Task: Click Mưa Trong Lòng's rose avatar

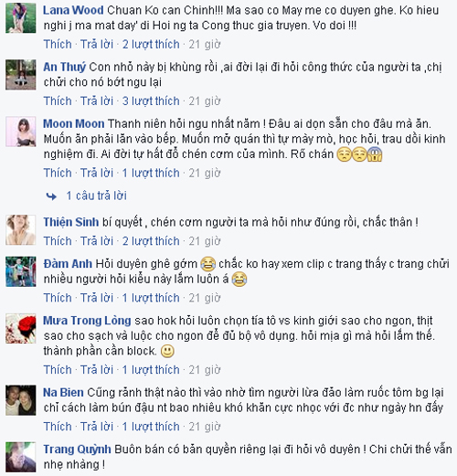Action: [x=21, y=328]
